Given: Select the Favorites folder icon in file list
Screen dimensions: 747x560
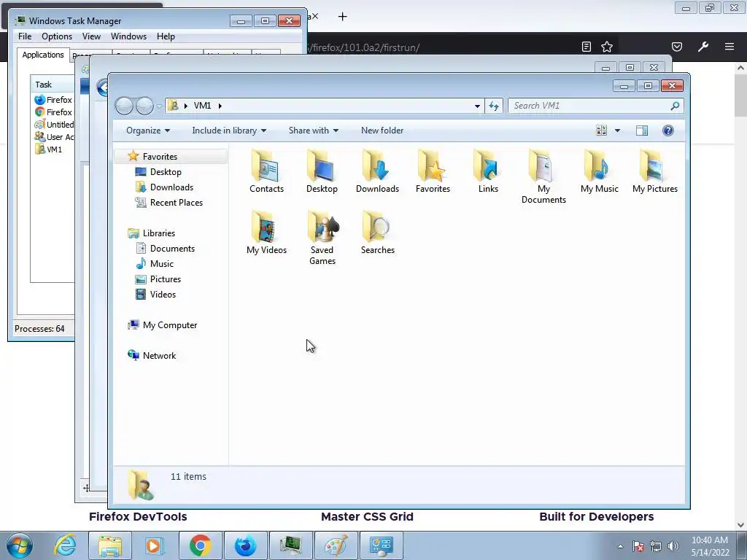Looking at the screenshot, I should [x=433, y=171].
